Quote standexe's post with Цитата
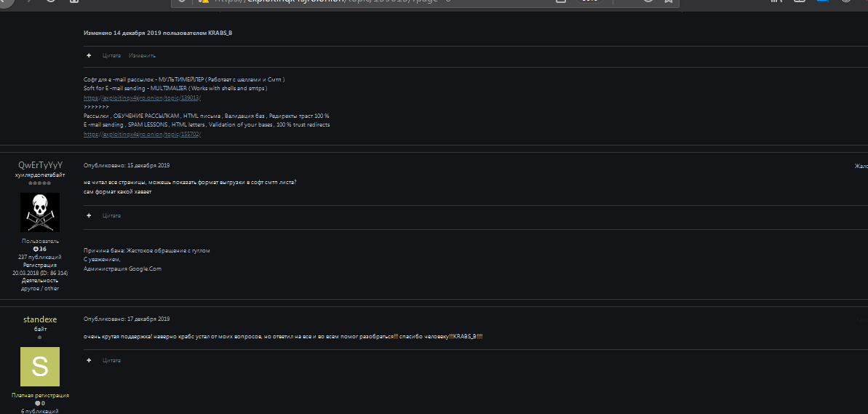This screenshot has width=868, height=414. click(111, 360)
